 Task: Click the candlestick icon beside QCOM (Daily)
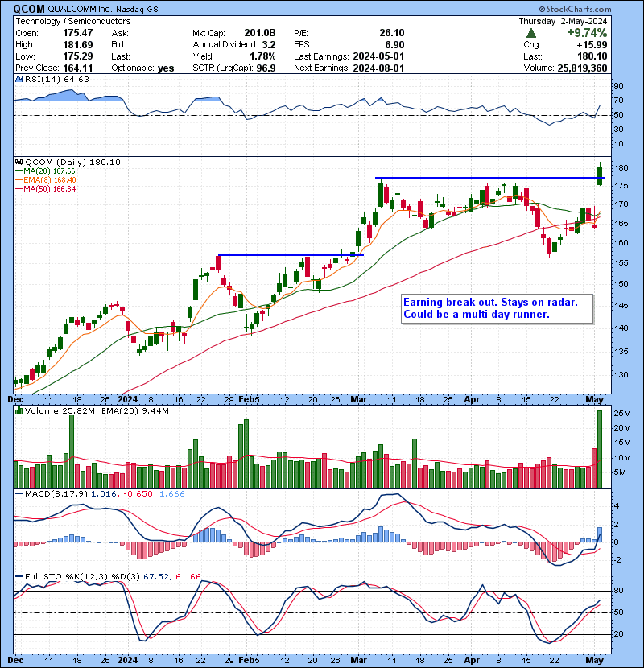click(x=19, y=162)
